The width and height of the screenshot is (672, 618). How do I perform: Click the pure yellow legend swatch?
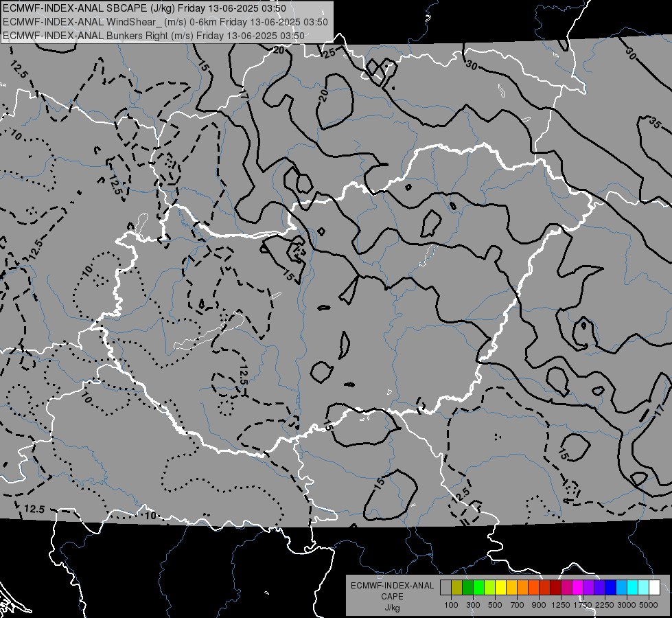click(500, 587)
